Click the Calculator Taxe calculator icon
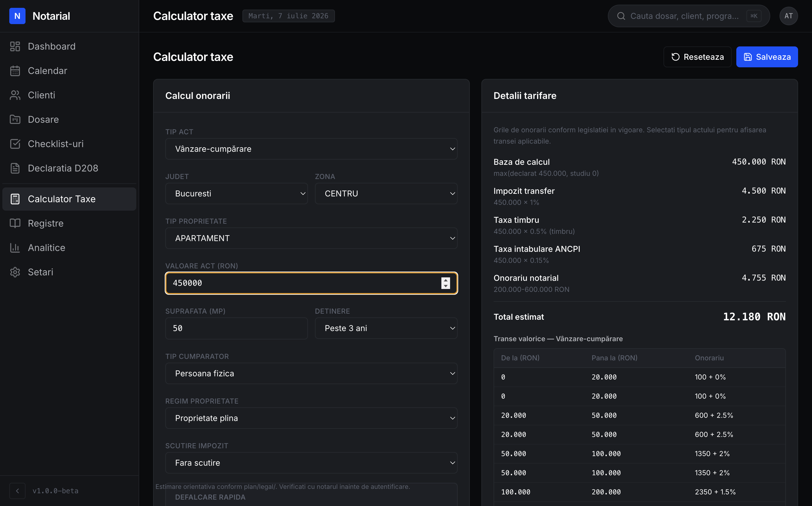 tap(15, 199)
